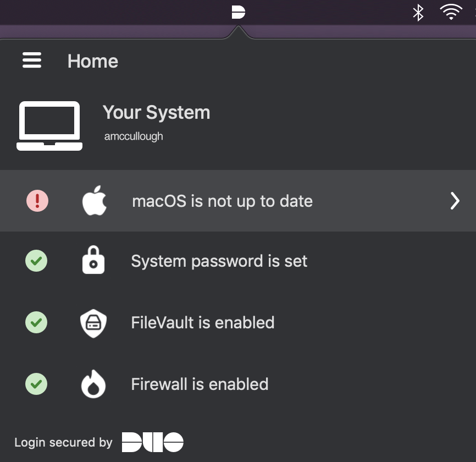Click the Duo icon in the menu bar
The image size is (476, 462).
pos(238,12)
